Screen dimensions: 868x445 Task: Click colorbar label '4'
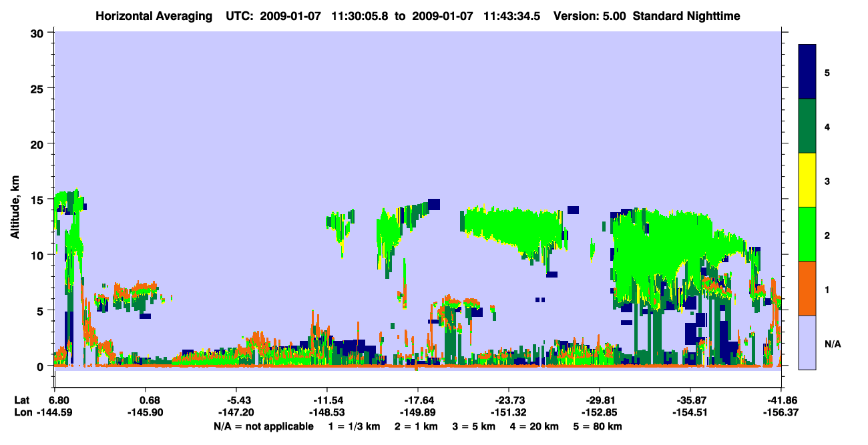pyautogui.click(x=827, y=126)
